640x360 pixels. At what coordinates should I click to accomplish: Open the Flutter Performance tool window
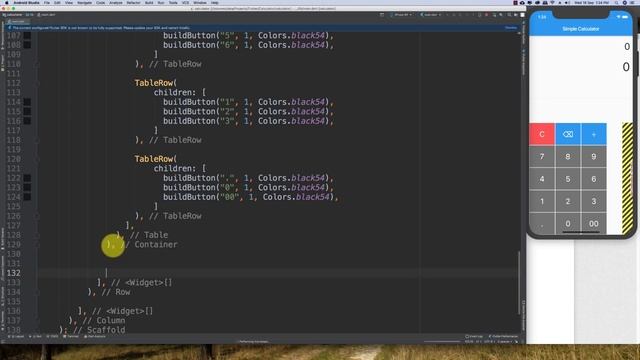(503, 336)
